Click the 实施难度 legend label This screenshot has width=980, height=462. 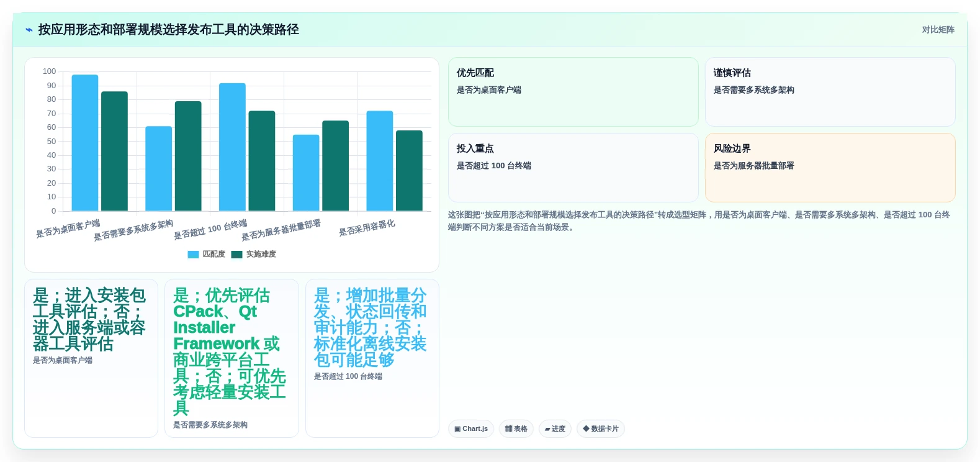click(x=261, y=255)
